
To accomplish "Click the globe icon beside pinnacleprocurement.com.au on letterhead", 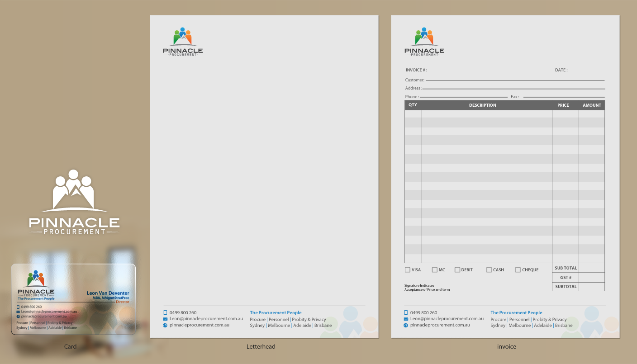I will click(165, 325).
